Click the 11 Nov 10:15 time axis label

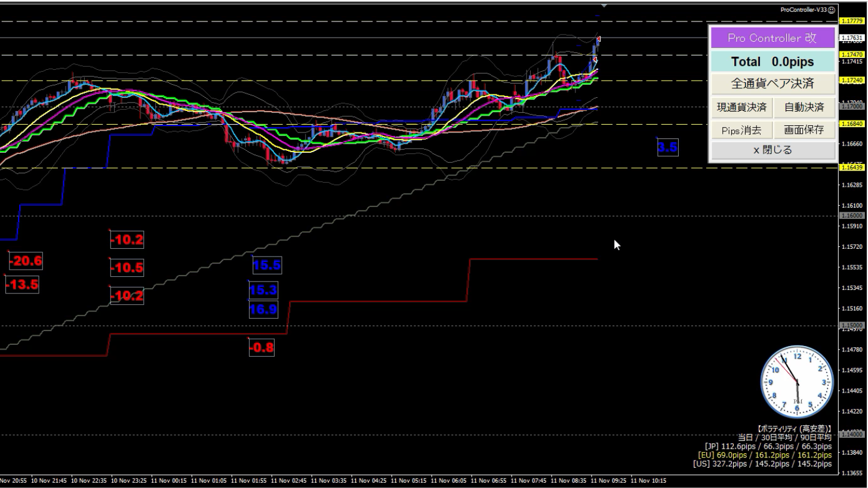coord(648,480)
